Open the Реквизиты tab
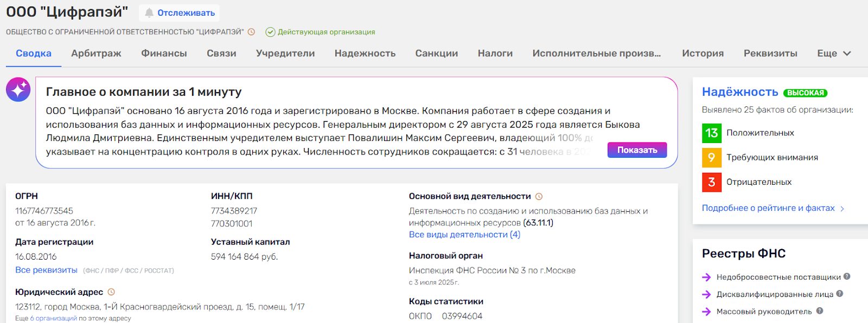 click(x=770, y=53)
